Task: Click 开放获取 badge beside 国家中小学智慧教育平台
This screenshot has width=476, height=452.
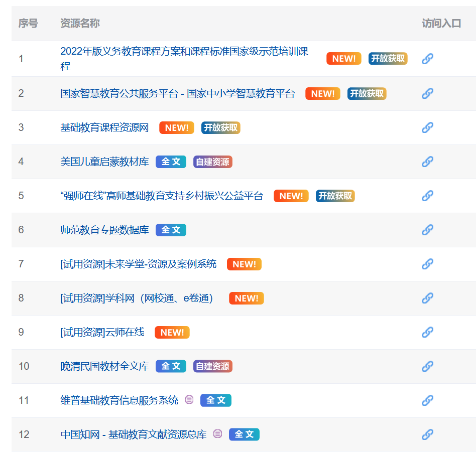Action: [x=367, y=93]
